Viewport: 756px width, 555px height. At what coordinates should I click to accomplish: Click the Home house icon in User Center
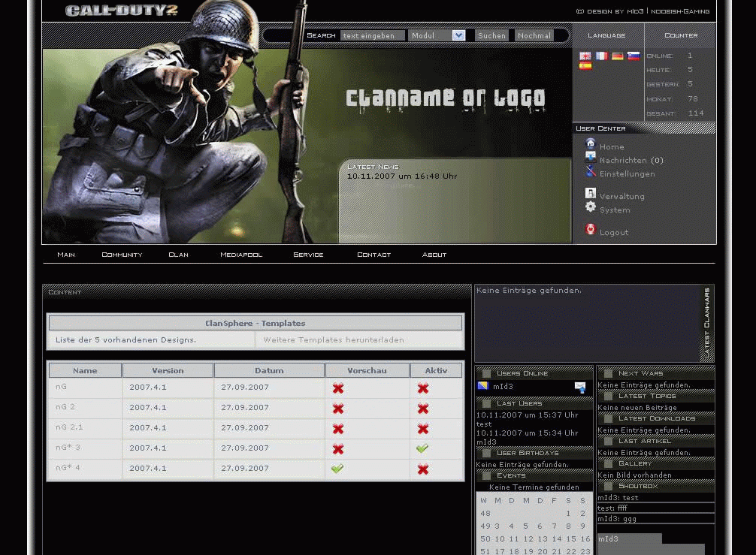pos(590,143)
